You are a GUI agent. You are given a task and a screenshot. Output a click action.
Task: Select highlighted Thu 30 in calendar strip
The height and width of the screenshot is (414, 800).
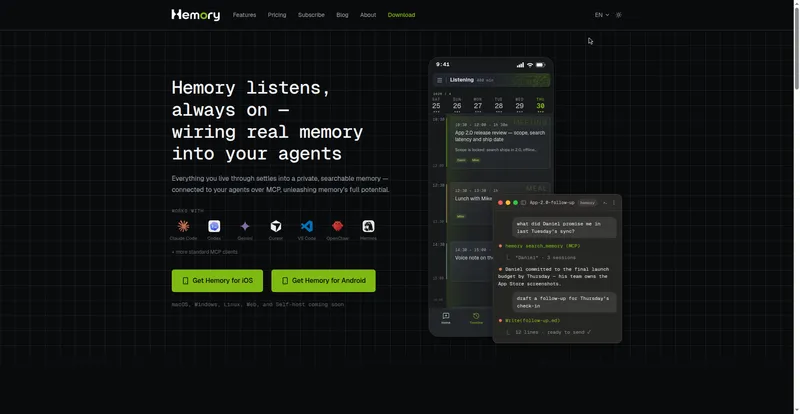pyautogui.click(x=540, y=105)
